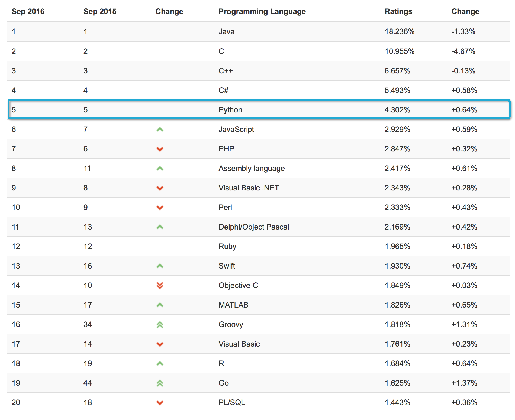The image size is (515, 420).
Task: Select the C++ language name
Action: [x=226, y=71]
